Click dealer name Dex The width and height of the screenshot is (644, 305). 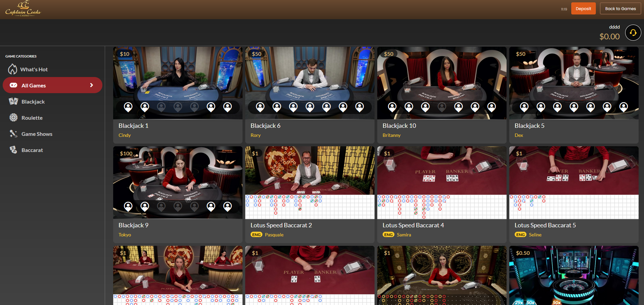(519, 135)
